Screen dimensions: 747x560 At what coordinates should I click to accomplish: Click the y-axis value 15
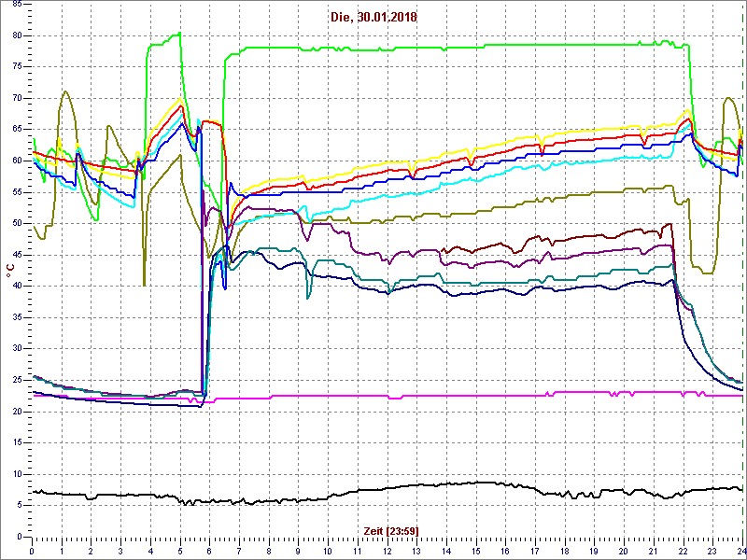coord(17,442)
